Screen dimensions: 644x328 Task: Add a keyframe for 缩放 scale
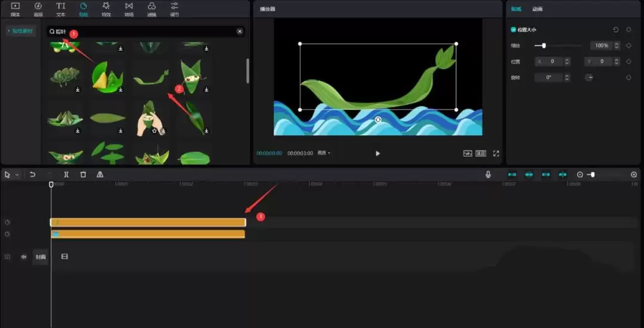click(x=628, y=45)
